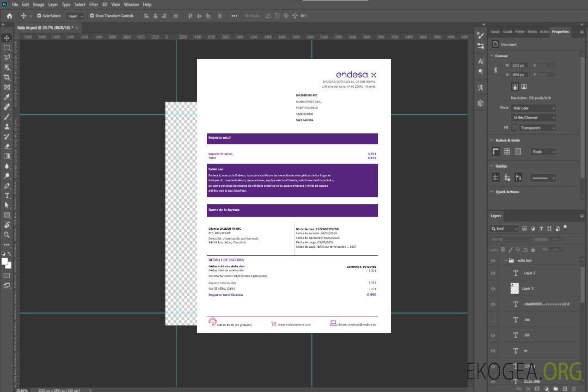Viewport: 588px width, 392px height.
Task: Open the RGB Color mode dropdown
Action: click(x=533, y=108)
